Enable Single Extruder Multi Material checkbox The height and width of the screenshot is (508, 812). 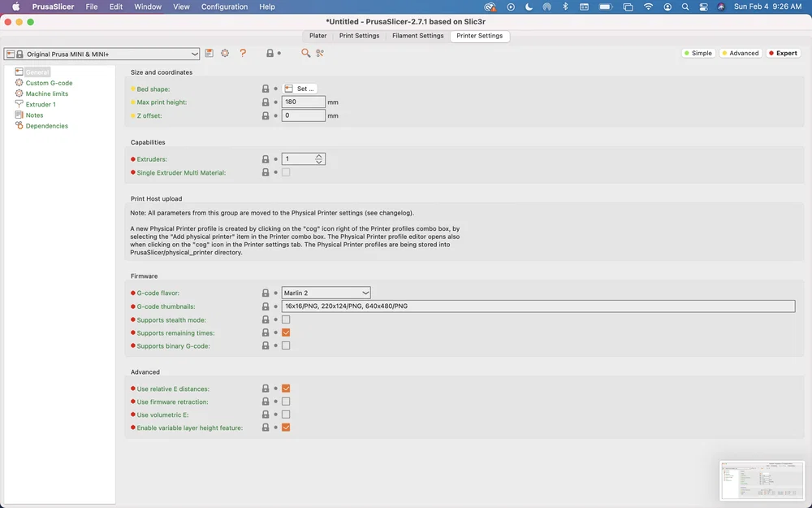[x=286, y=172]
